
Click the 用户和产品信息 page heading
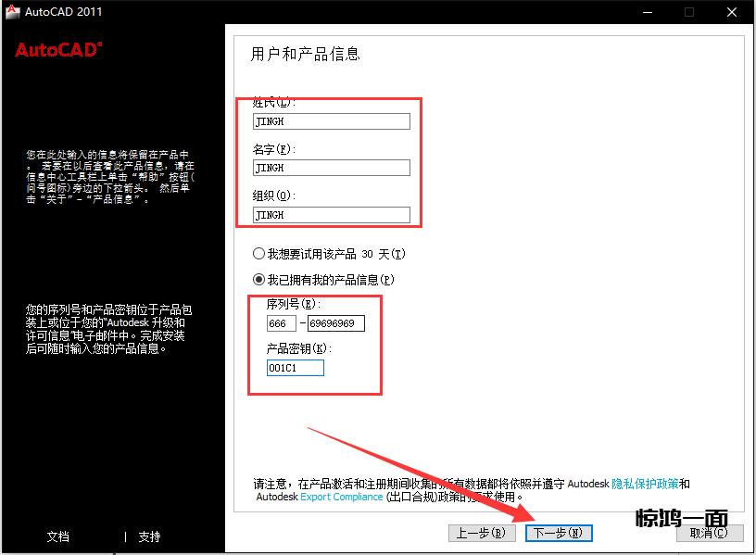(306, 55)
